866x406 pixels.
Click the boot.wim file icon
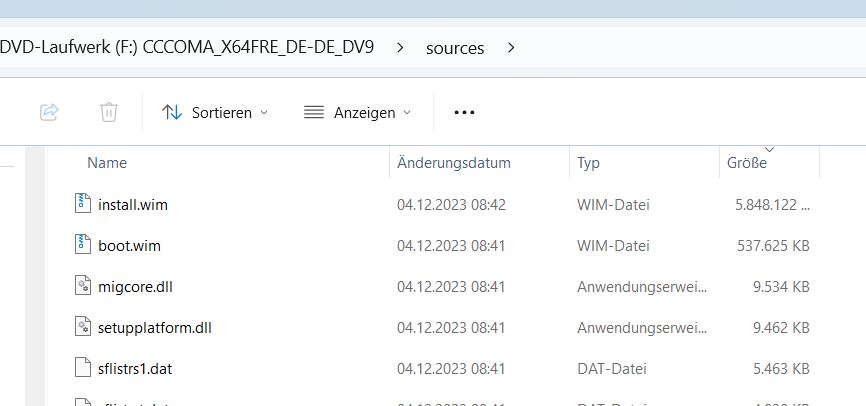click(82, 245)
